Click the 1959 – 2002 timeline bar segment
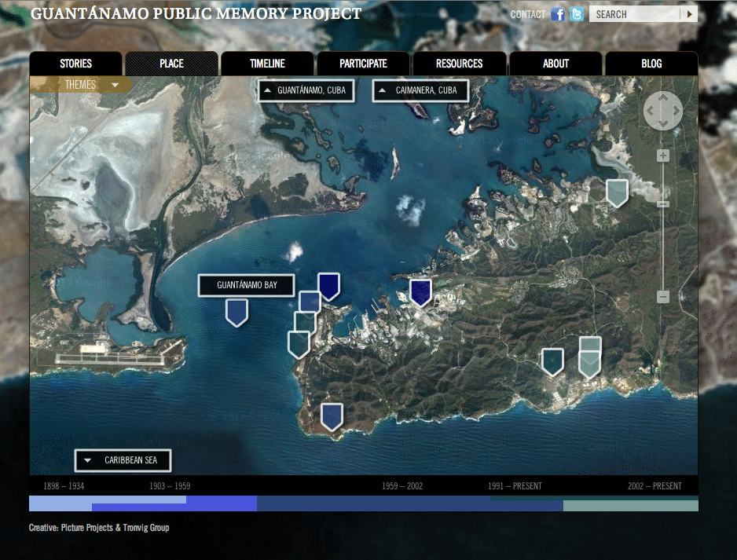Screen dimensions: 737x560 [410, 504]
